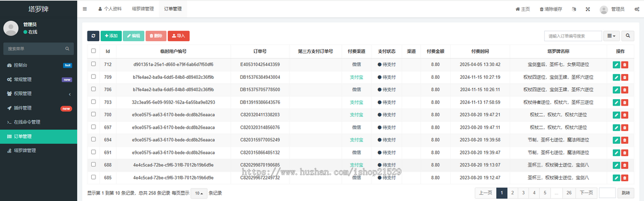Delete order row 700 with trash icon
This screenshot has height=201, width=644.
(625, 115)
